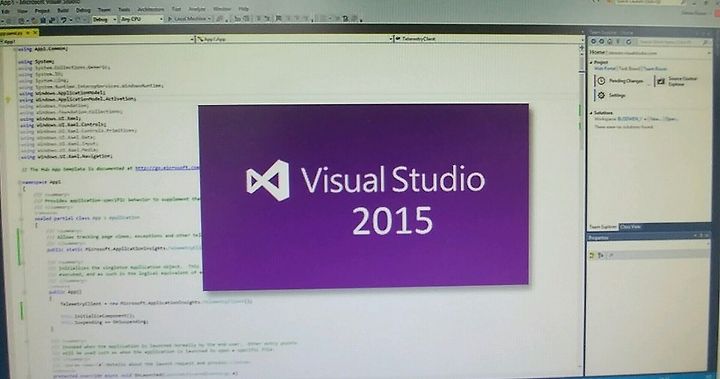The height and width of the screenshot is (379, 720).
Task: Open the Any CPU platform dropdown
Action: (141, 19)
